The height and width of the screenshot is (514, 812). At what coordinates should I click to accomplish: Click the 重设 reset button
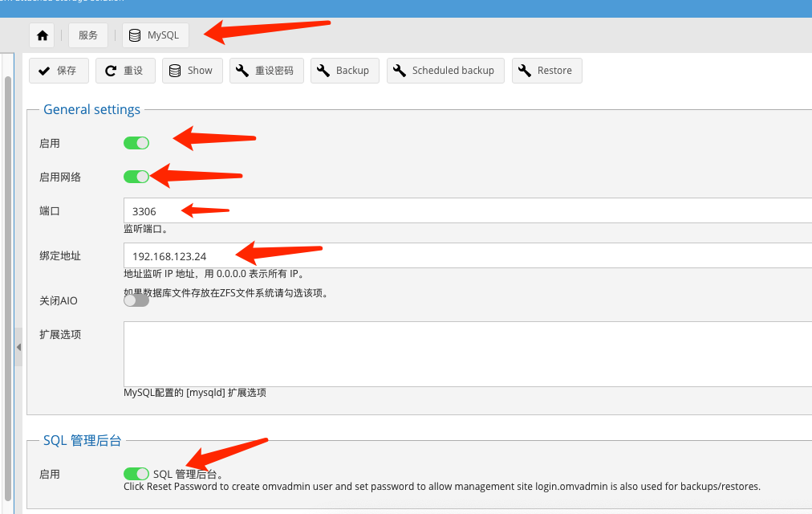pyautogui.click(x=125, y=71)
